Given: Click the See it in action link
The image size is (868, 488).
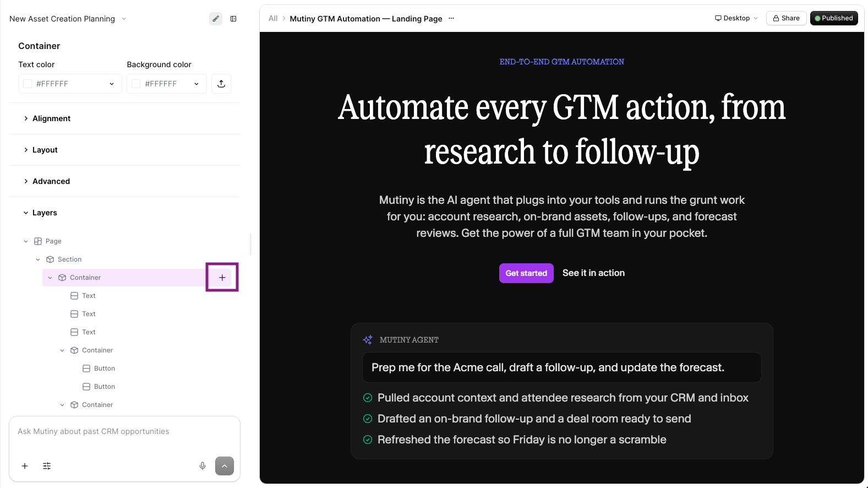Looking at the screenshot, I should point(593,273).
